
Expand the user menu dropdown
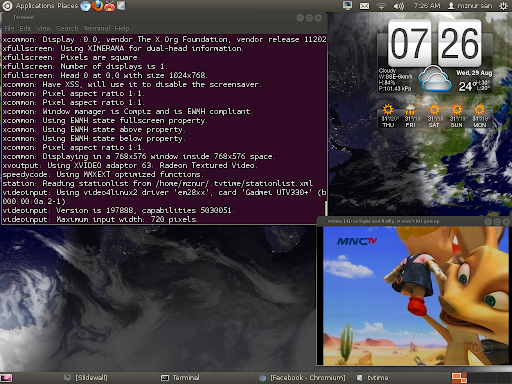[x=470, y=6]
